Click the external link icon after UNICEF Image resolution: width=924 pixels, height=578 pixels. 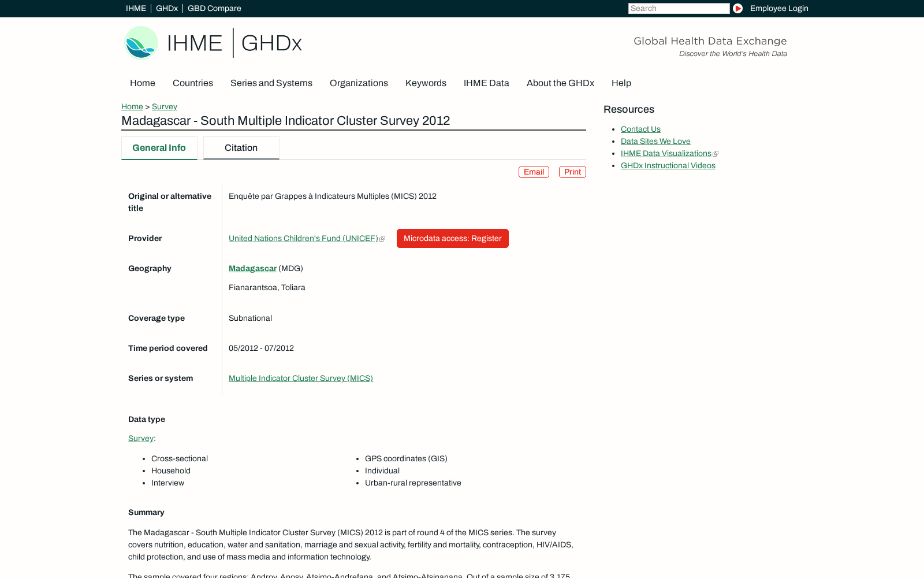(x=382, y=239)
